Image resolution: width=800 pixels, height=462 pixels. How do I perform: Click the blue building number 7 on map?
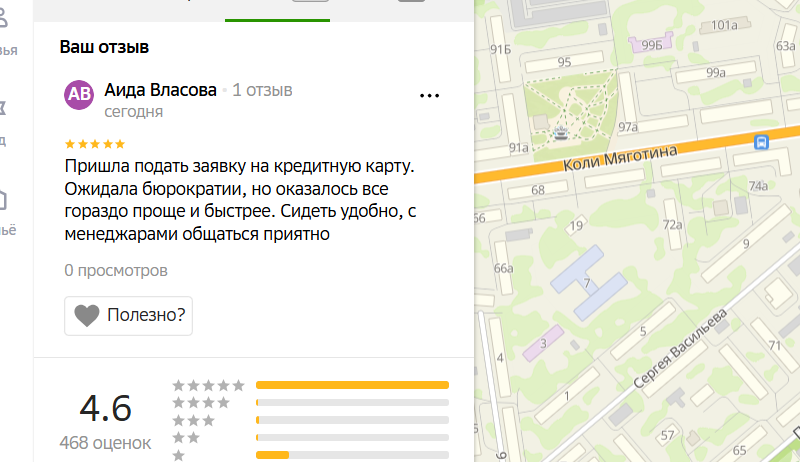click(x=588, y=283)
